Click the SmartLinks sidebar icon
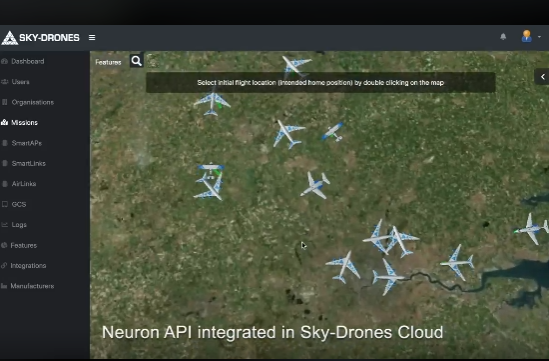 [5, 163]
